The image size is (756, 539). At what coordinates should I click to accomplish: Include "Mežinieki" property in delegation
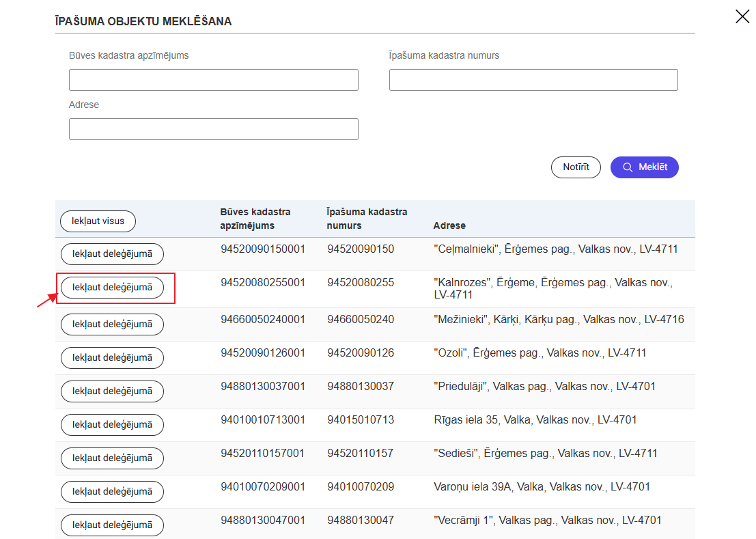coord(112,324)
